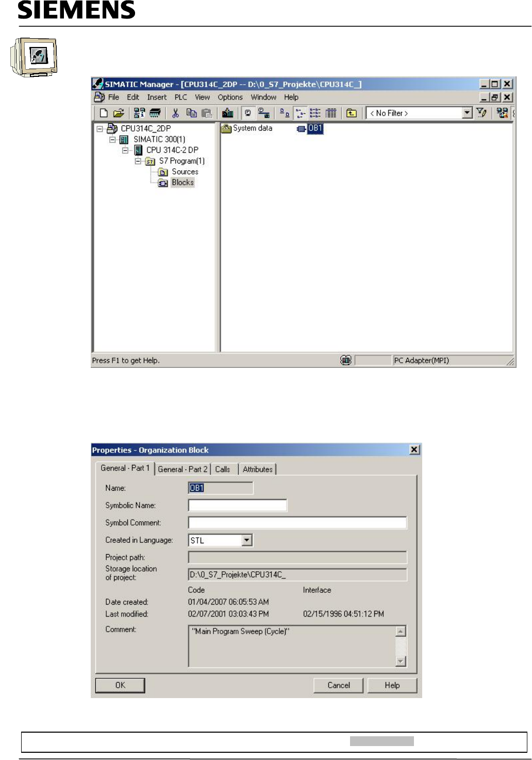Collapse the SIMATIC 300(1) station node
532x760 pixels.
pyautogui.click(x=112, y=139)
